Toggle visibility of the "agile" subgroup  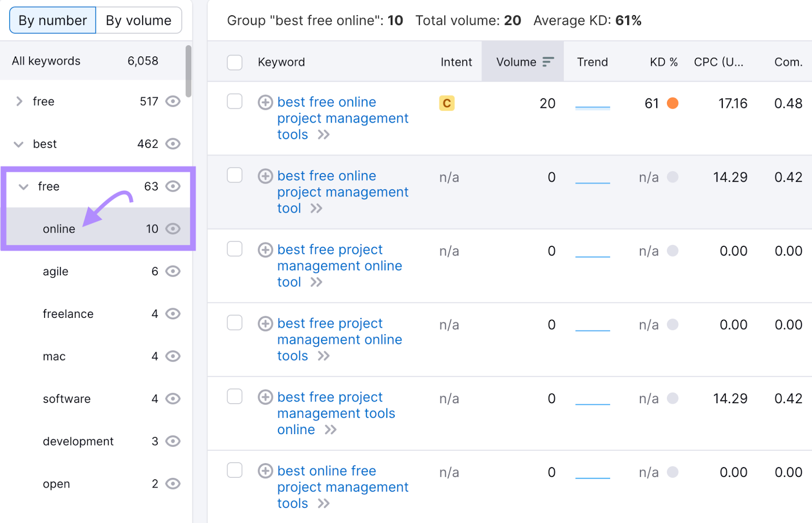[173, 271]
